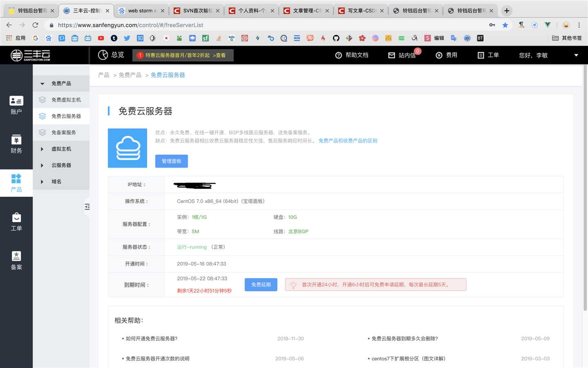Close the web storm browser tab
The width and height of the screenshot is (588, 368).
(163, 11)
